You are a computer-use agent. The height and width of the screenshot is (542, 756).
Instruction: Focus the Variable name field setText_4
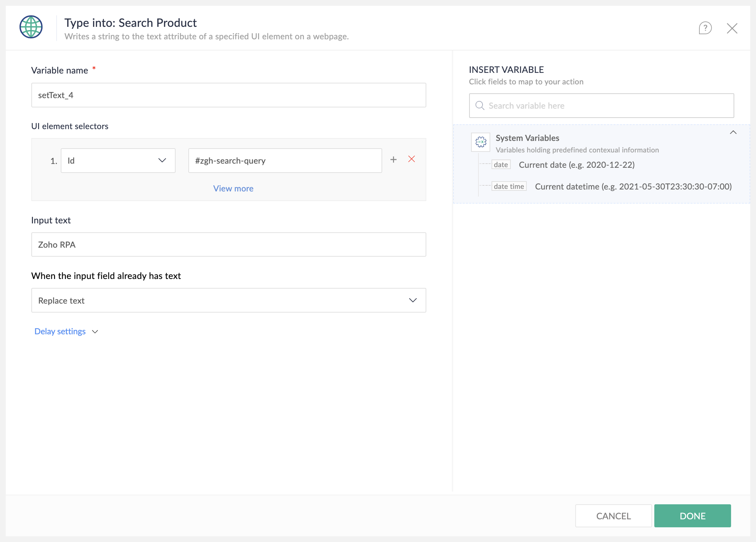[x=229, y=95]
